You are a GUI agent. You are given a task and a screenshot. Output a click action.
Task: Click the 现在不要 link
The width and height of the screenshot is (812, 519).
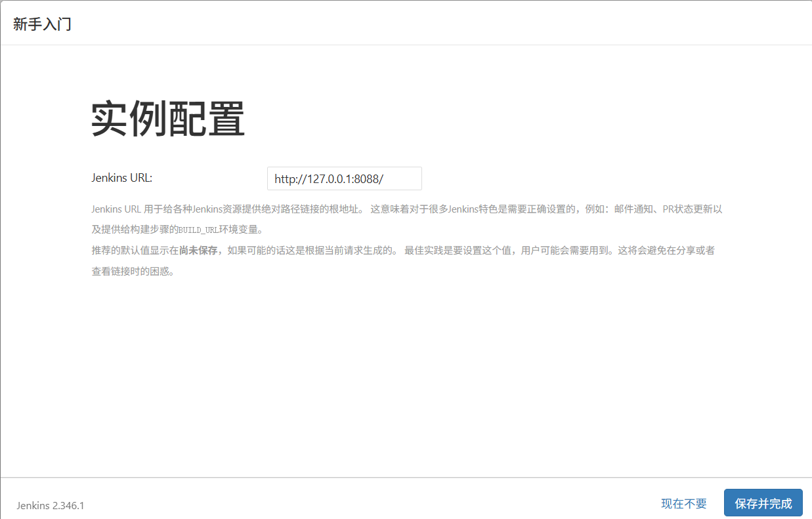tap(684, 503)
